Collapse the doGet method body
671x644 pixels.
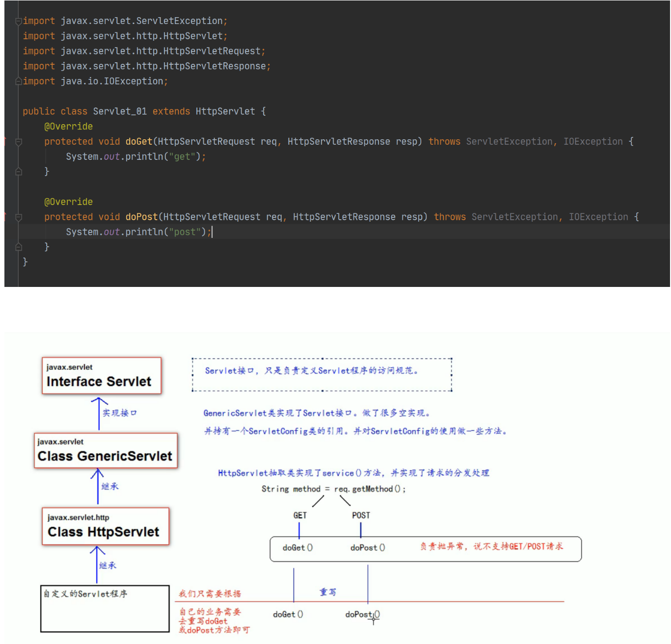pyautogui.click(x=19, y=142)
